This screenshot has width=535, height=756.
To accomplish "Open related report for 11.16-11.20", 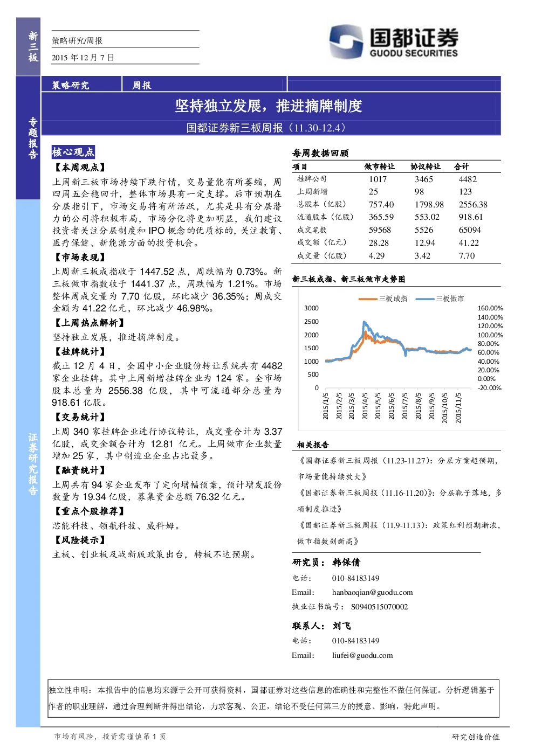I will click(x=399, y=501).
